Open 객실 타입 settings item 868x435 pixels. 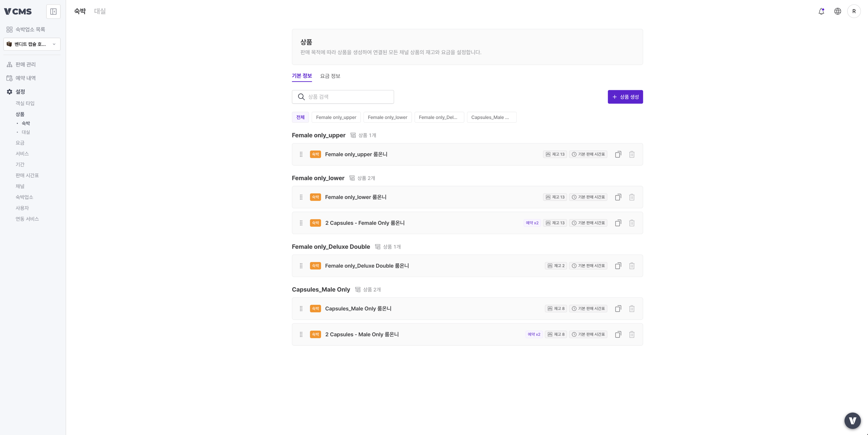(25, 103)
